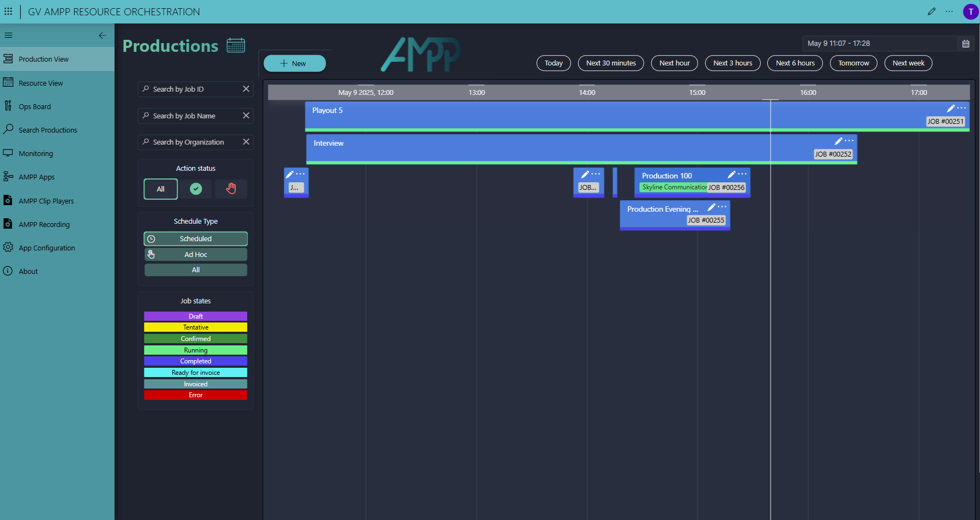Select Scheduled schedule type
Viewport: 980px width, 520px height.
(x=196, y=239)
